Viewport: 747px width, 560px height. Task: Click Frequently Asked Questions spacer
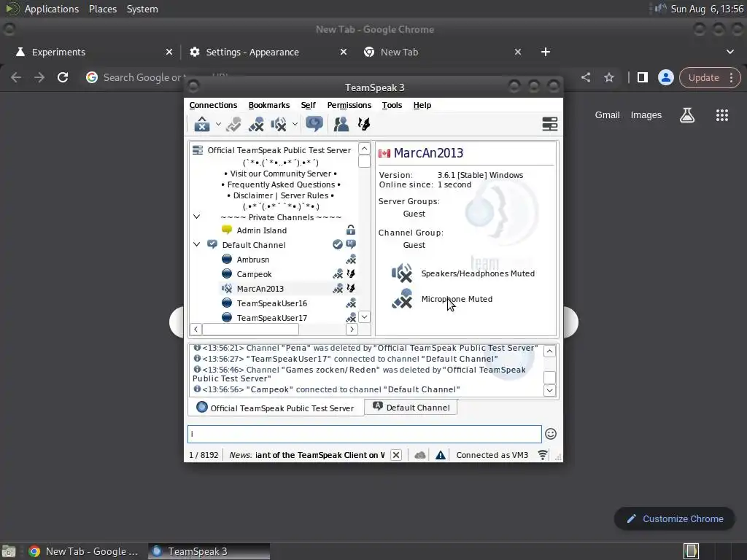[281, 184]
